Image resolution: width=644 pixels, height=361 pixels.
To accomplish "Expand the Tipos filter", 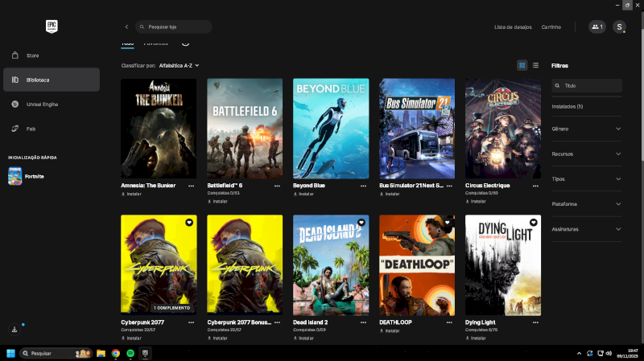I will pyautogui.click(x=587, y=178).
